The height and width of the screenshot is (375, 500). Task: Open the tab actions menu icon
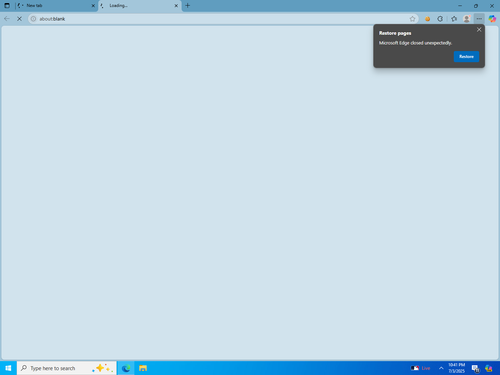click(x=7, y=6)
